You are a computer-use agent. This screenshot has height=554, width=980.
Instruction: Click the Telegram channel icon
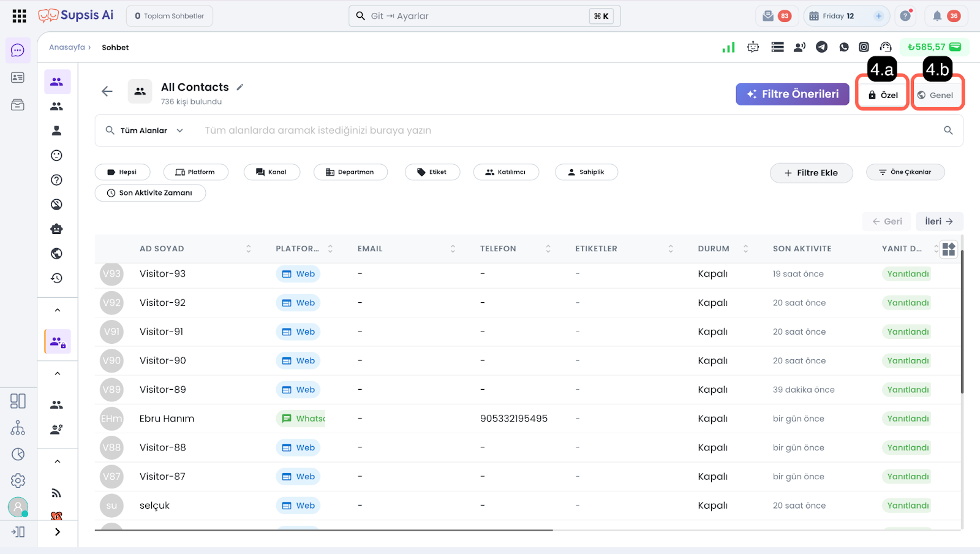tap(822, 47)
